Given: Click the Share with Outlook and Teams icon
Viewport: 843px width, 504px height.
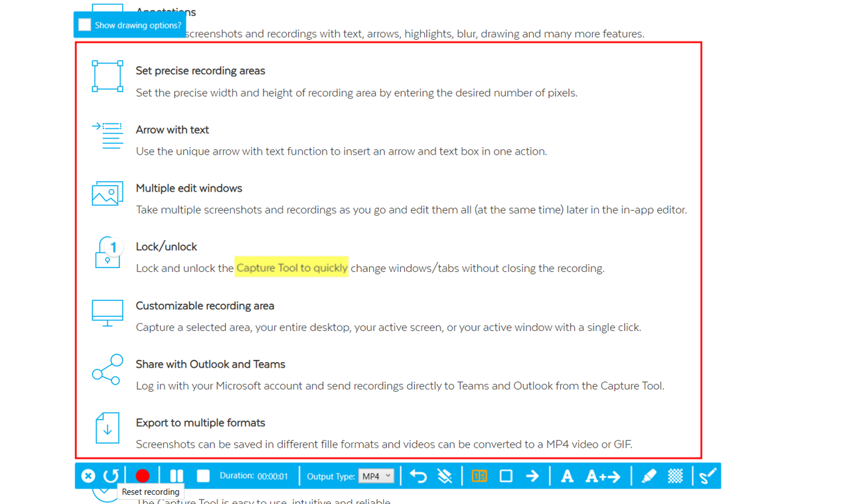Looking at the screenshot, I should click(x=108, y=369).
